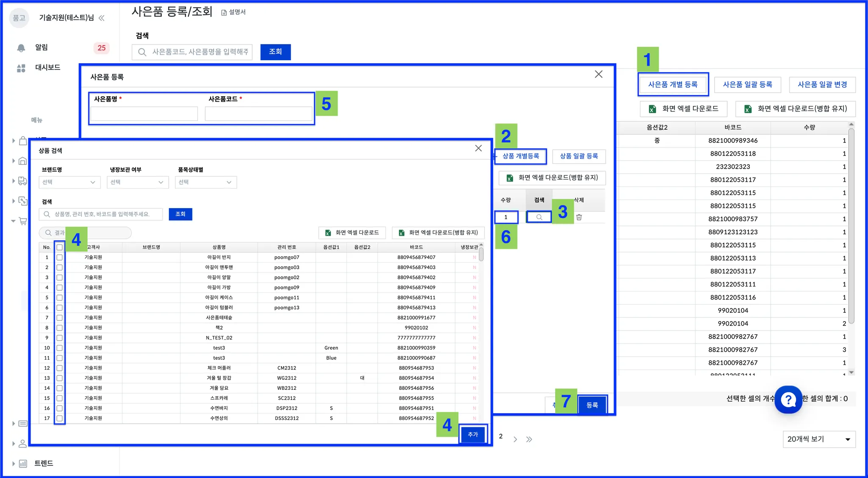
Task: Click the magnifier search icon in the 검색 column
Action: point(539,217)
